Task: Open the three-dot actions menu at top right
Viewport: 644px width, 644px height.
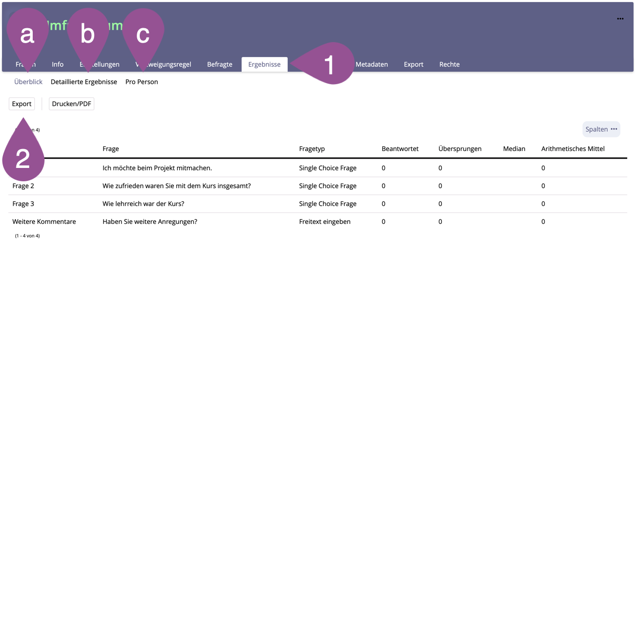Action: (620, 19)
